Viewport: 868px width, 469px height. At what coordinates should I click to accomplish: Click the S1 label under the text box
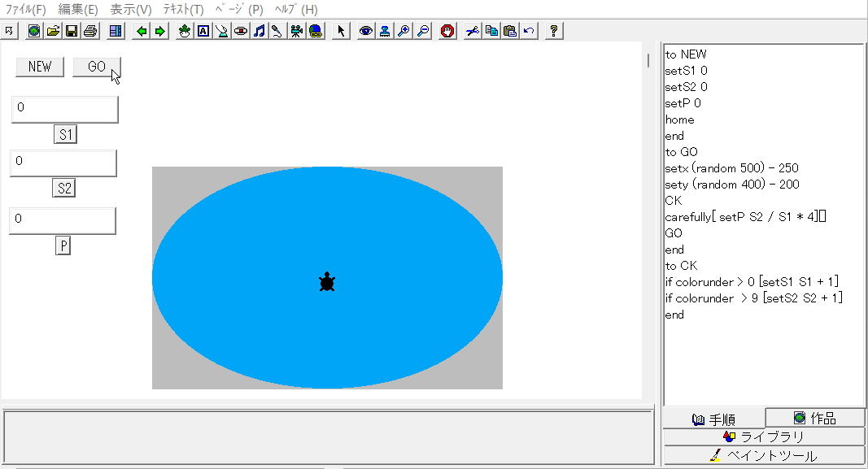65,134
